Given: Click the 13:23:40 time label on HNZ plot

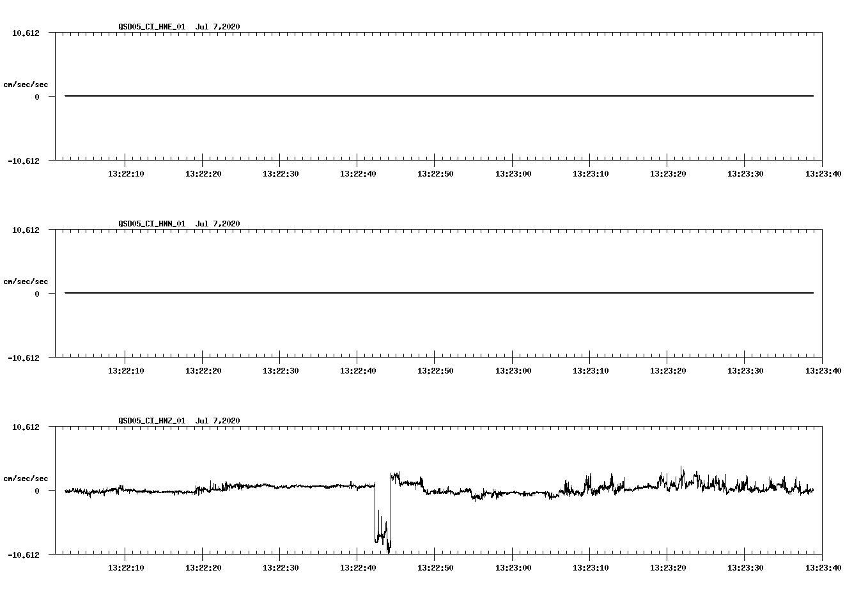Looking at the screenshot, I should click(x=823, y=568).
